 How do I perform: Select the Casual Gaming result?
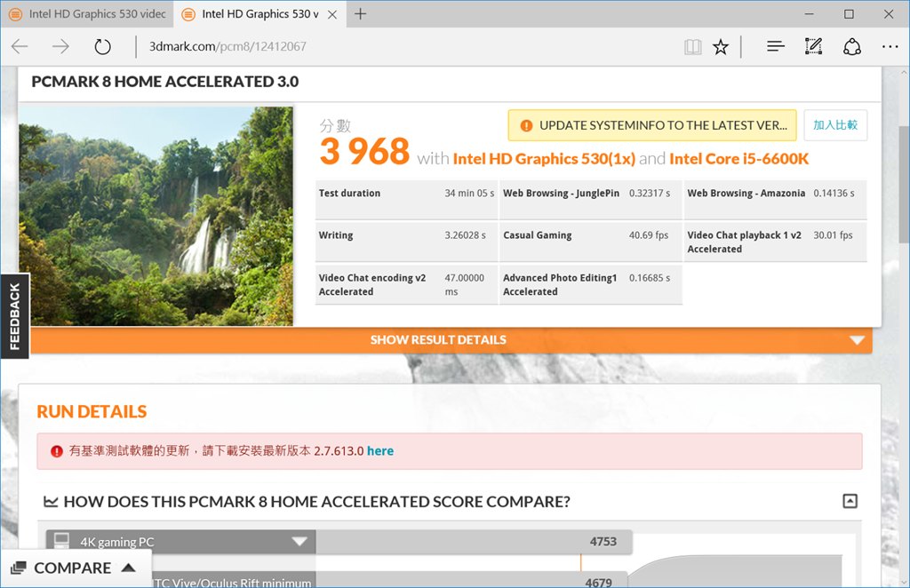point(591,242)
